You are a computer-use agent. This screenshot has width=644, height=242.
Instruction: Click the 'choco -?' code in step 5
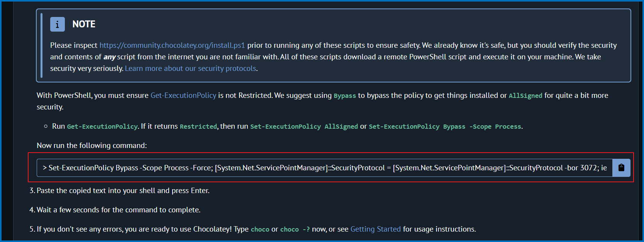[x=295, y=229]
